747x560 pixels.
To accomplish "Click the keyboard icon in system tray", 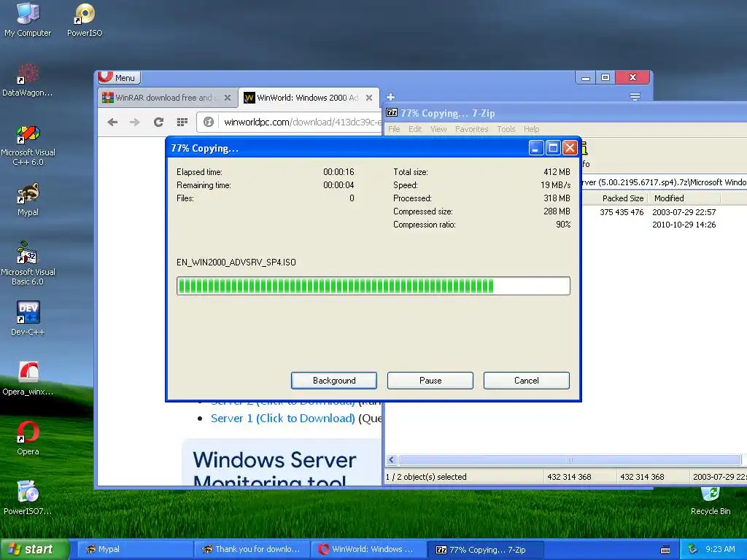I will [665, 550].
